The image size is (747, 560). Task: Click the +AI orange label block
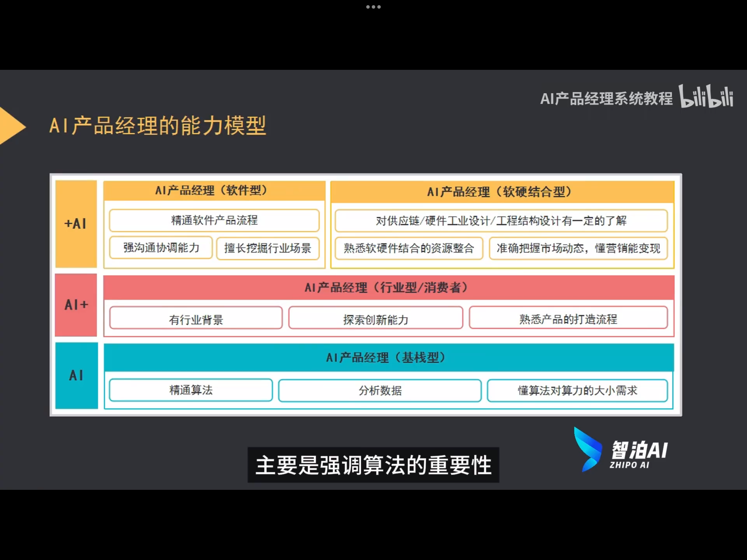coord(76,224)
